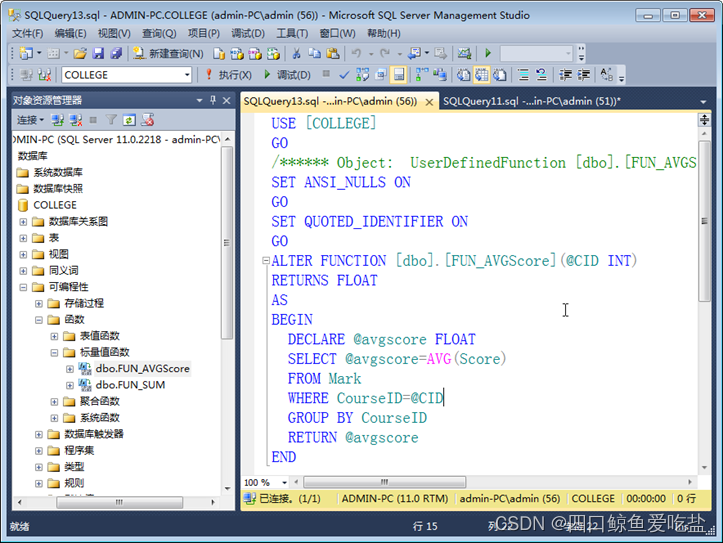The image size is (723, 543).
Task: Collapse the ALTER FUNCTION code block
Action: tap(266, 261)
